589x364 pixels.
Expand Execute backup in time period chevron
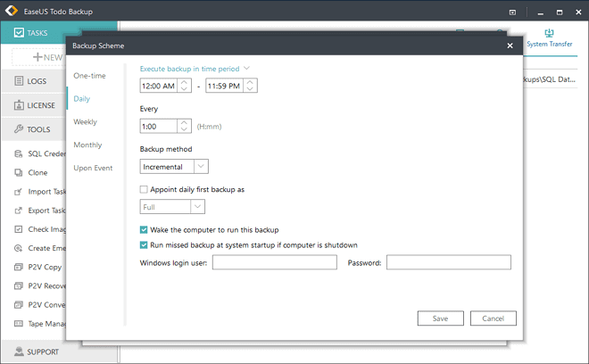coord(247,68)
